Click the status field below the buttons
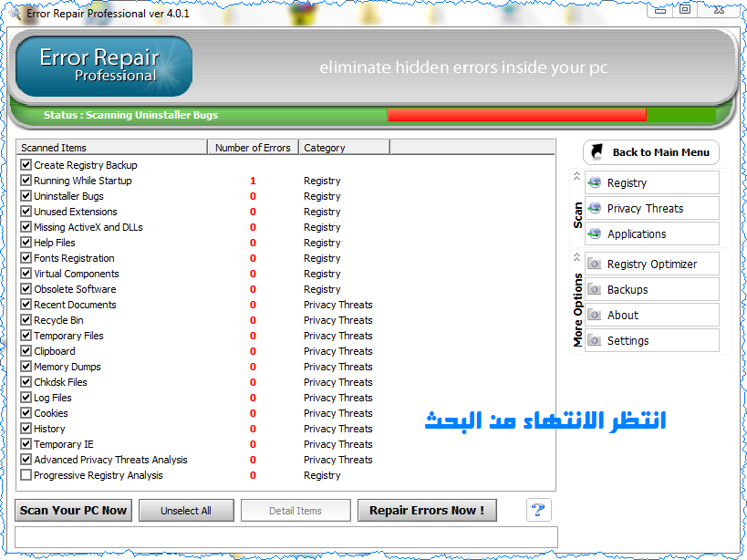 click(285, 537)
